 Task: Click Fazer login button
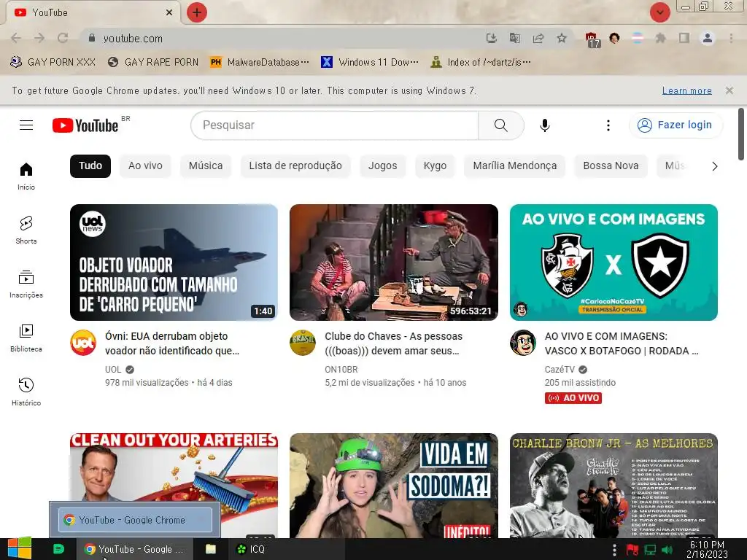[676, 125]
